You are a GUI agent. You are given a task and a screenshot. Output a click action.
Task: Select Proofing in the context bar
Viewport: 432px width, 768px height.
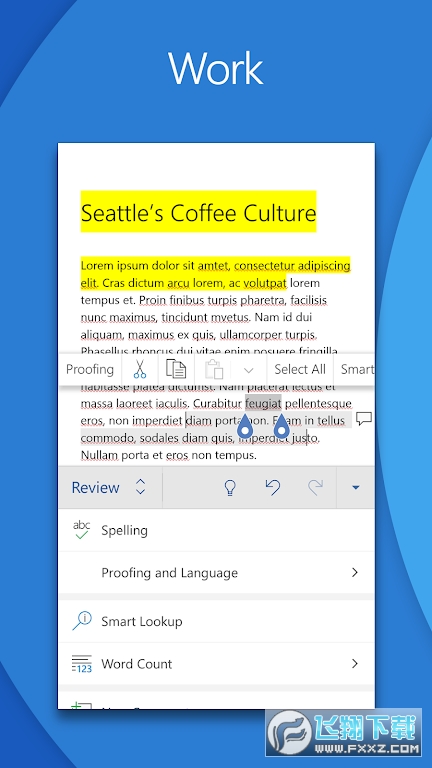point(90,369)
